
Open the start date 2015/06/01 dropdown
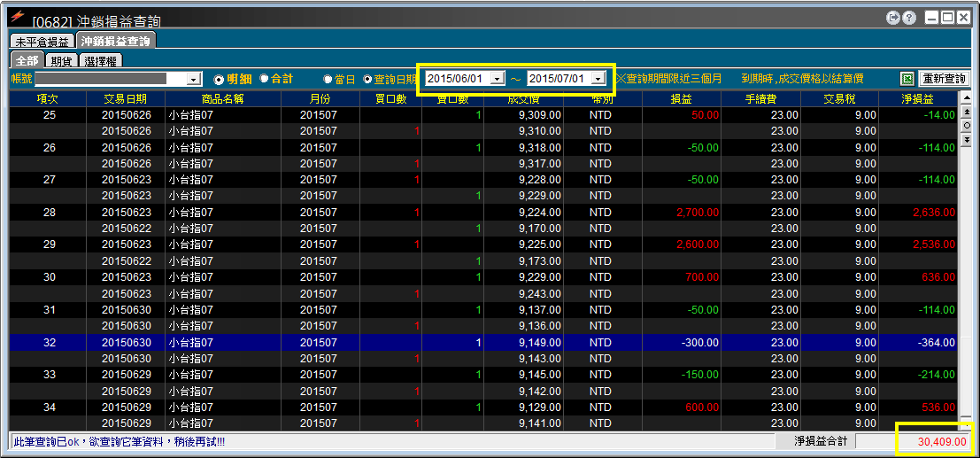[497, 79]
